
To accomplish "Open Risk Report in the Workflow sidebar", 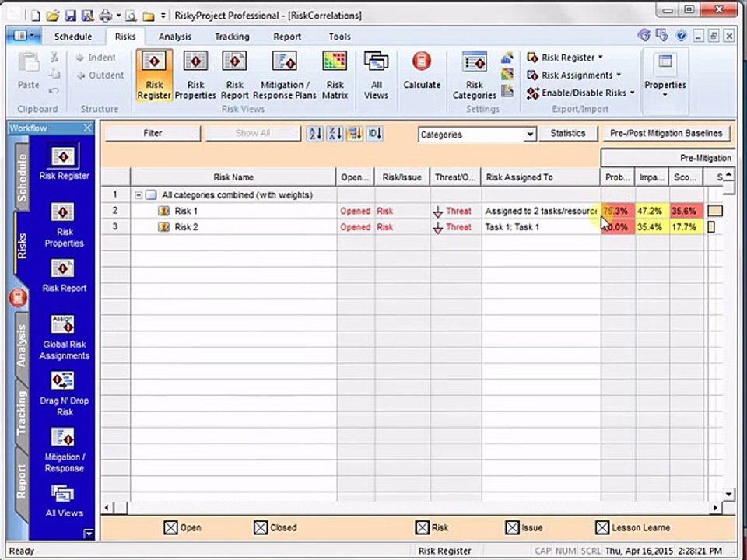I will 65,275.
